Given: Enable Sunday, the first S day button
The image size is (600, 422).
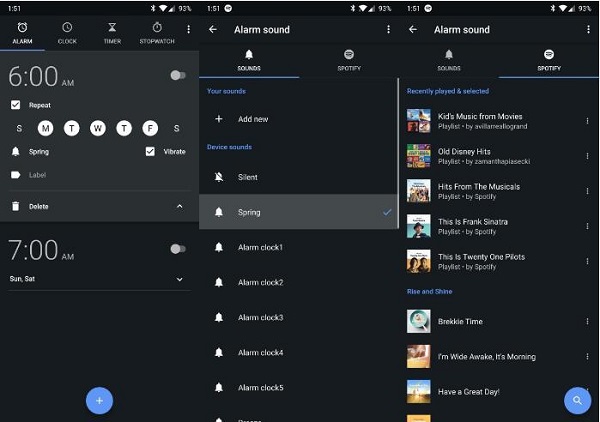Looking at the screenshot, I should (x=19, y=129).
